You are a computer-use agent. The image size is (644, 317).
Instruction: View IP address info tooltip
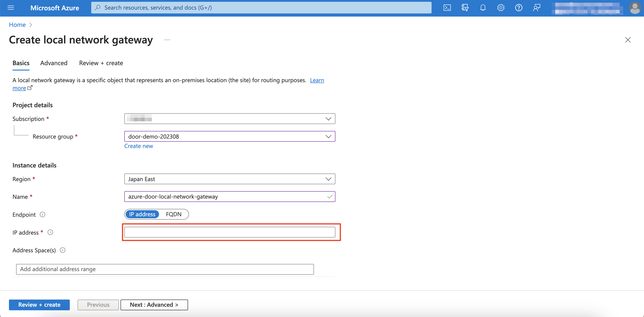[x=50, y=232]
